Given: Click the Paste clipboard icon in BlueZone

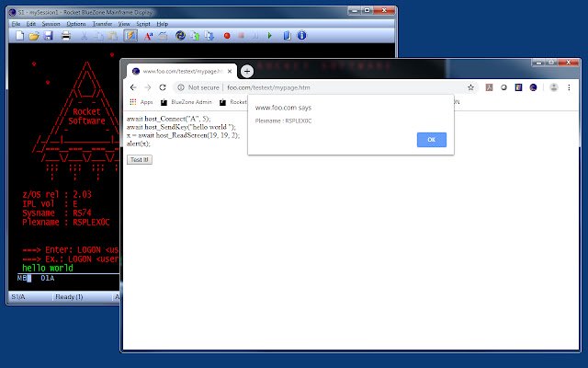Looking at the screenshot, I should (x=112, y=36).
